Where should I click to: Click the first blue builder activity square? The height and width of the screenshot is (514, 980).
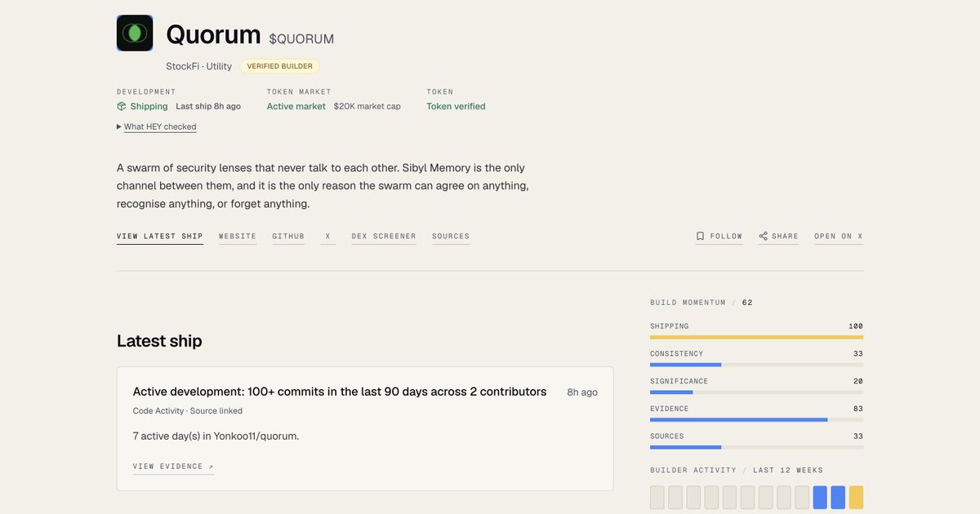point(820,498)
